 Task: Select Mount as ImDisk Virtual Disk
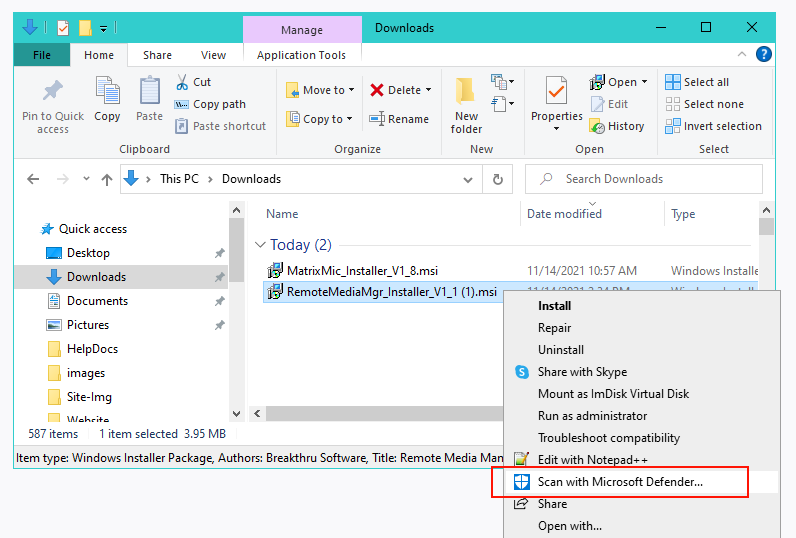613,394
